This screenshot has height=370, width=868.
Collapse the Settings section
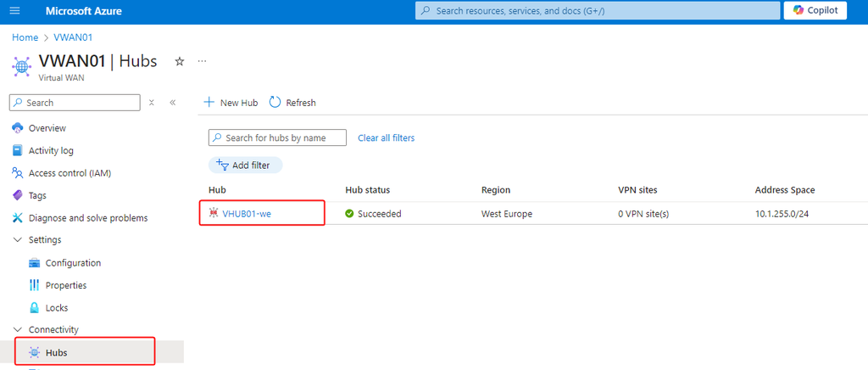point(17,240)
